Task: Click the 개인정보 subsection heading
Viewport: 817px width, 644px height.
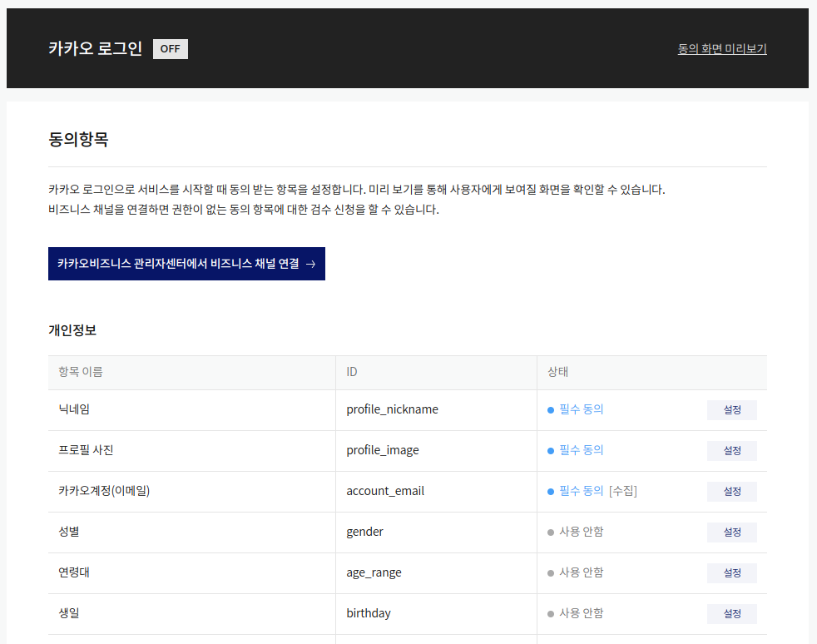Action: (72, 329)
